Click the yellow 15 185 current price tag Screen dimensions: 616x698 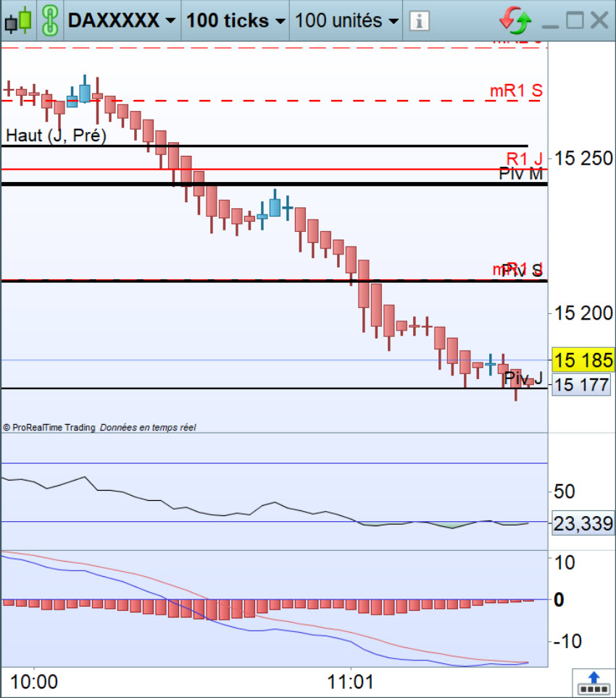(583, 360)
